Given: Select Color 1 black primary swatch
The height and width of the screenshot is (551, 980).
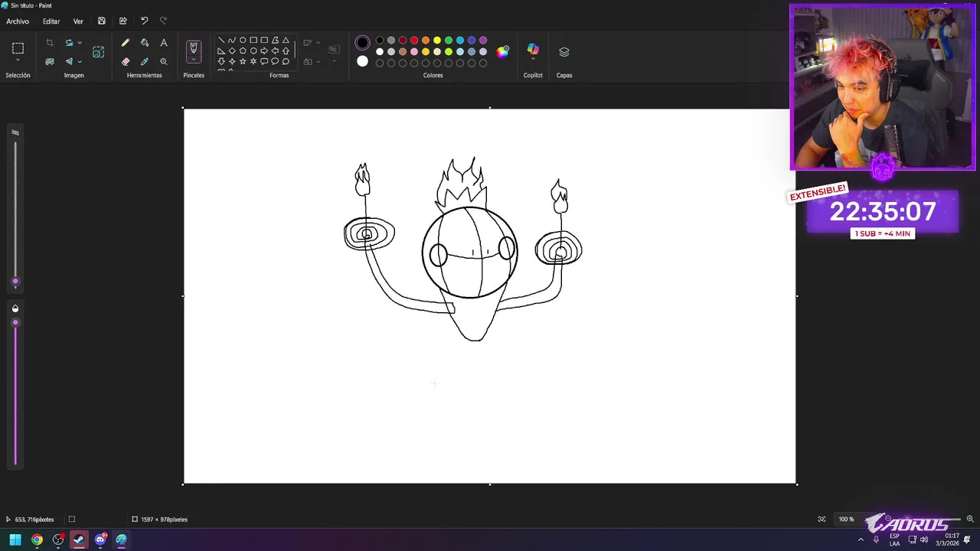Looking at the screenshot, I should 362,43.
